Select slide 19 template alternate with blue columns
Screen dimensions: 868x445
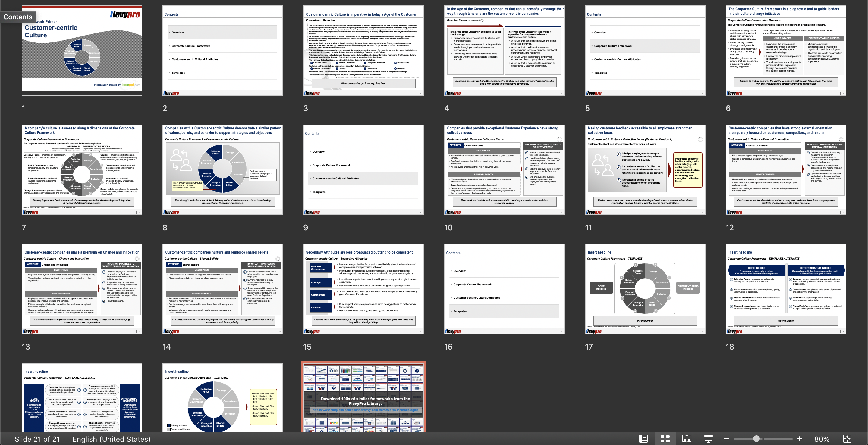82,397
